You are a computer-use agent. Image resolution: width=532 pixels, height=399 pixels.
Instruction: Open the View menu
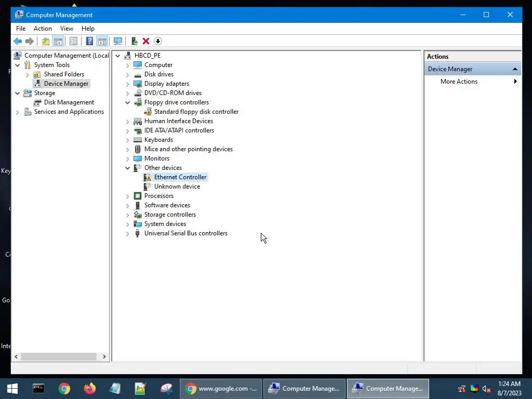(66, 29)
